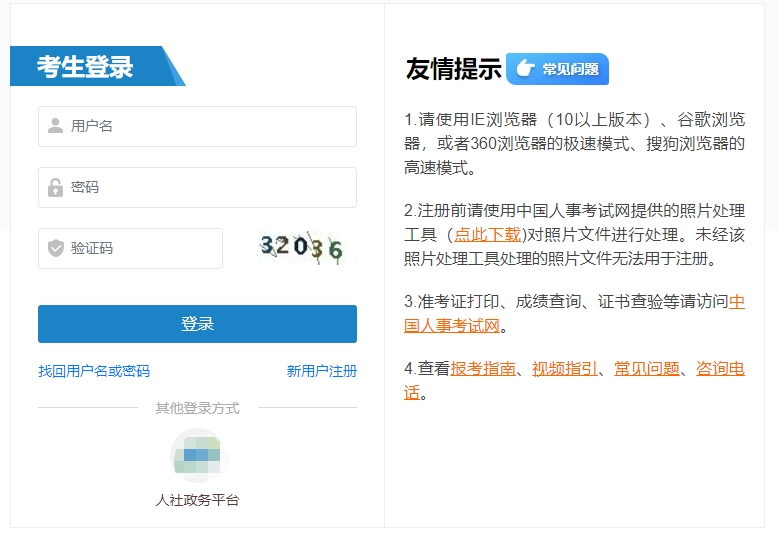Select the 人社政务平台 text label
This screenshot has height=535, width=778.
[197, 500]
